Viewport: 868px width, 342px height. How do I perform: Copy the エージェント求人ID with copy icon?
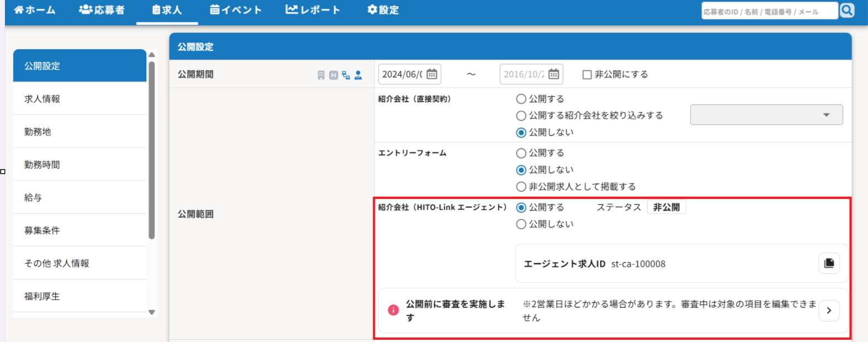pyautogui.click(x=829, y=264)
